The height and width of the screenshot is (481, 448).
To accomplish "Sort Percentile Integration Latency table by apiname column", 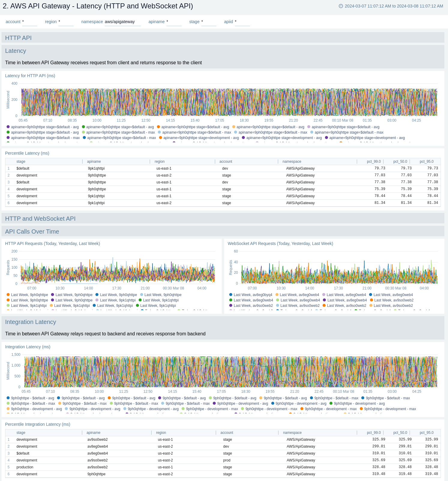I will 93,433.
